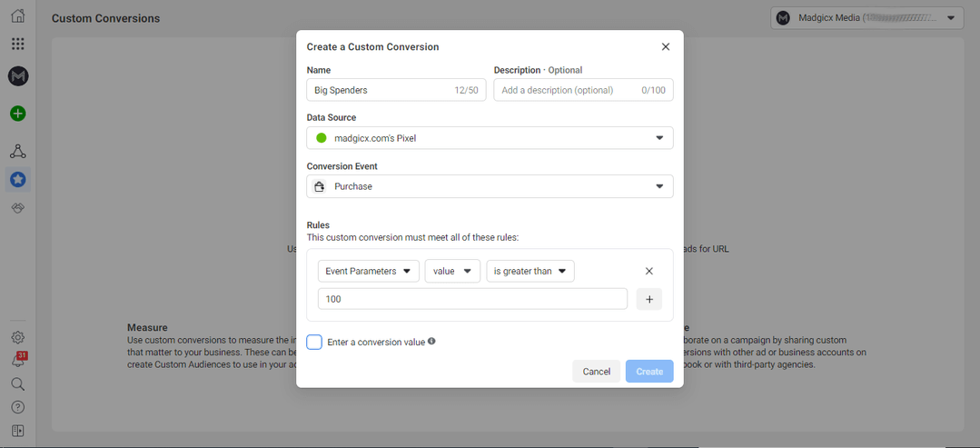Screen dimensions: 980x448
Task: Open the all tools grid icon
Action: click(x=18, y=44)
